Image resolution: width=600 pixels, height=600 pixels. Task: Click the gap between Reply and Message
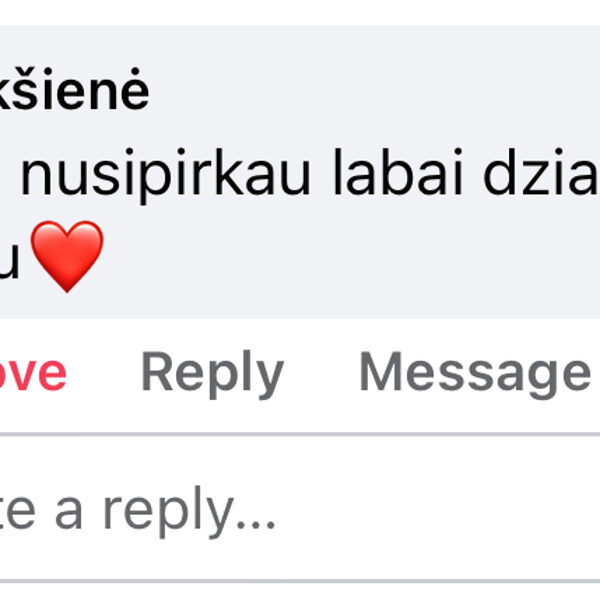321,373
